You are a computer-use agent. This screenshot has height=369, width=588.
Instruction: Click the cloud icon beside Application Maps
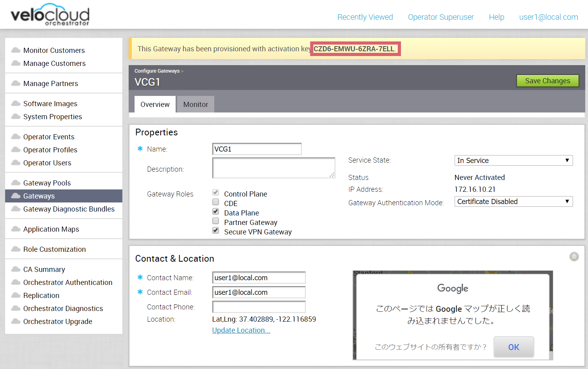point(16,229)
